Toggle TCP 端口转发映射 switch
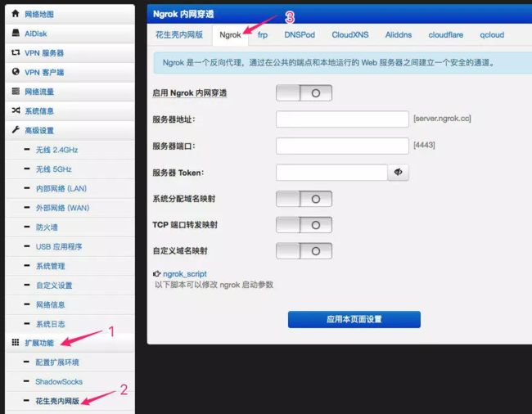Screen dimensions: 532x414 point(304,225)
